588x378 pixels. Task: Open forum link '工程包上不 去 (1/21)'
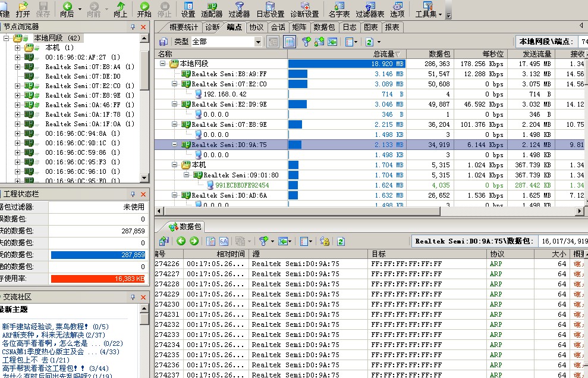[x=36, y=360]
